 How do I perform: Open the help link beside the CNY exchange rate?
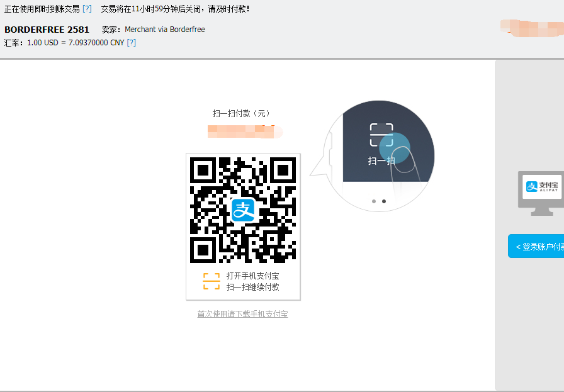coord(132,42)
